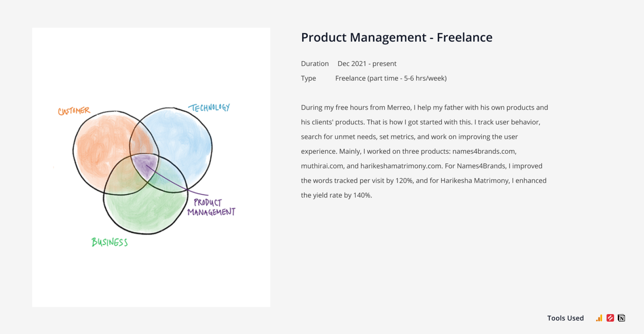Click the Google Analytics bar-chart icon
644x334 pixels.
click(599, 318)
